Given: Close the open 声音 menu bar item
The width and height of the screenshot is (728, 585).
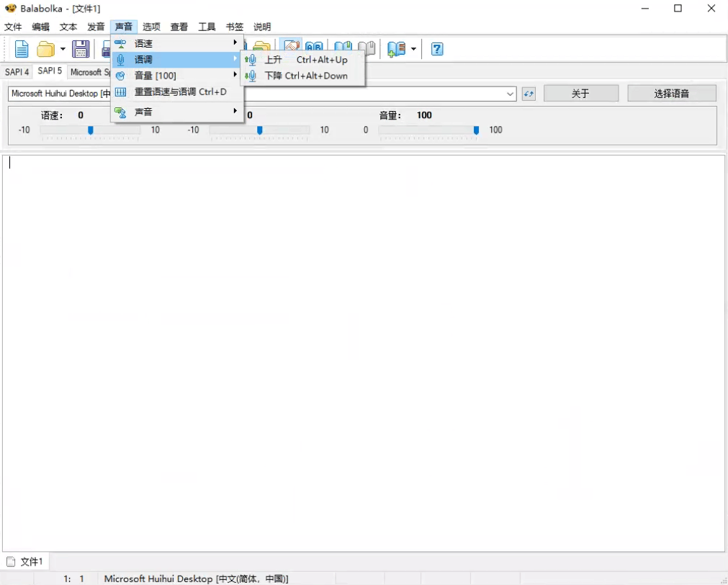Looking at the screenshot, I should coord(124,27).
